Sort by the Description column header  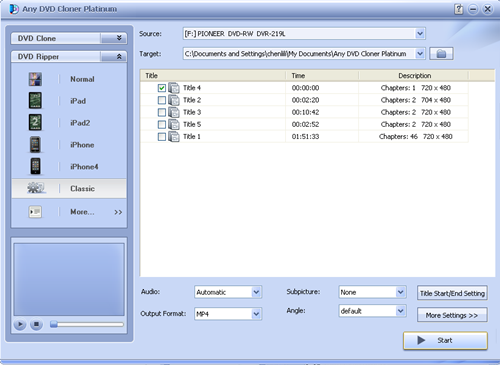pyautogui.click(x=414, y=76)
